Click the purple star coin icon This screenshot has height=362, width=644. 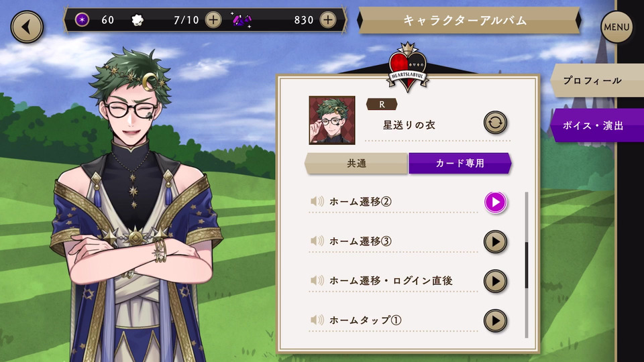point(82,19)
